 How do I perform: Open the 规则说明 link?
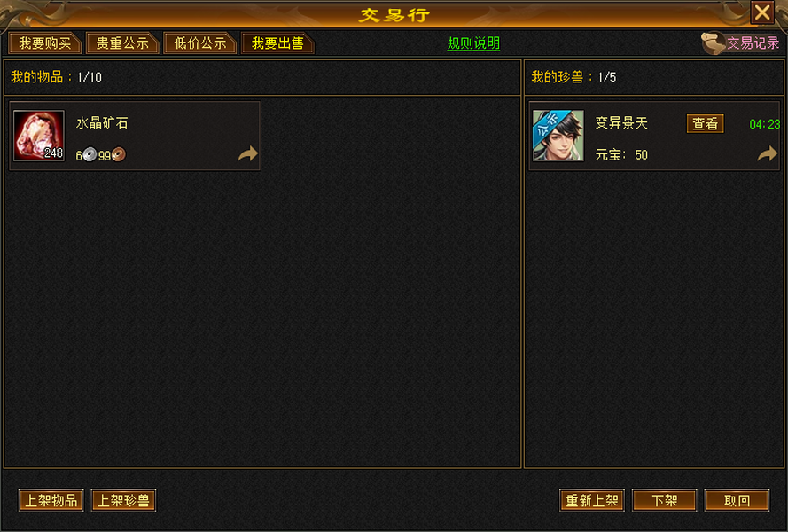(473, 43)
